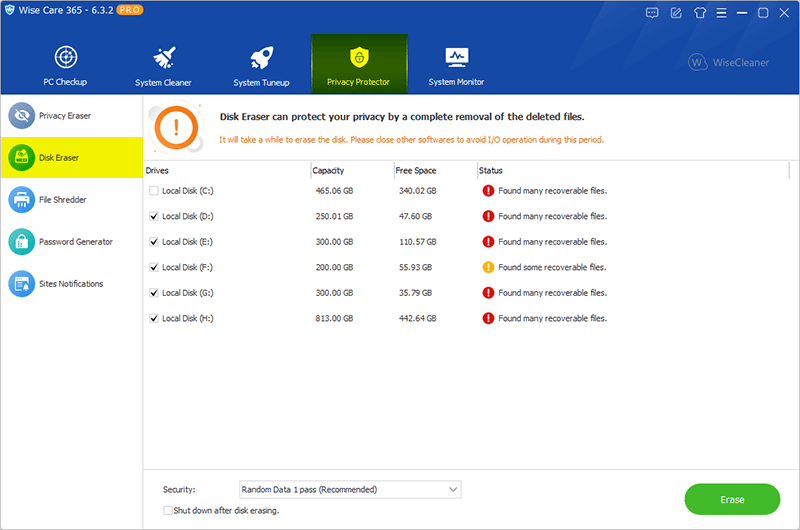Click the red alert icon for drive G
800x530 pixels.
(x=488, y=293)
